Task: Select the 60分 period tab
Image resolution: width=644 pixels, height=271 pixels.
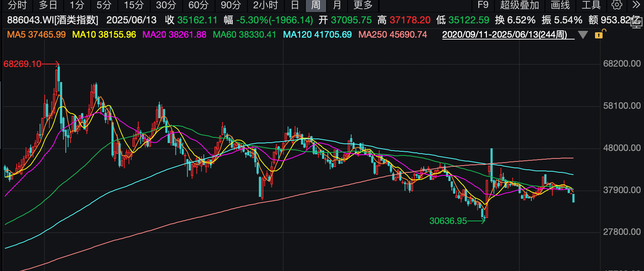Action: (x=198, y=5)
